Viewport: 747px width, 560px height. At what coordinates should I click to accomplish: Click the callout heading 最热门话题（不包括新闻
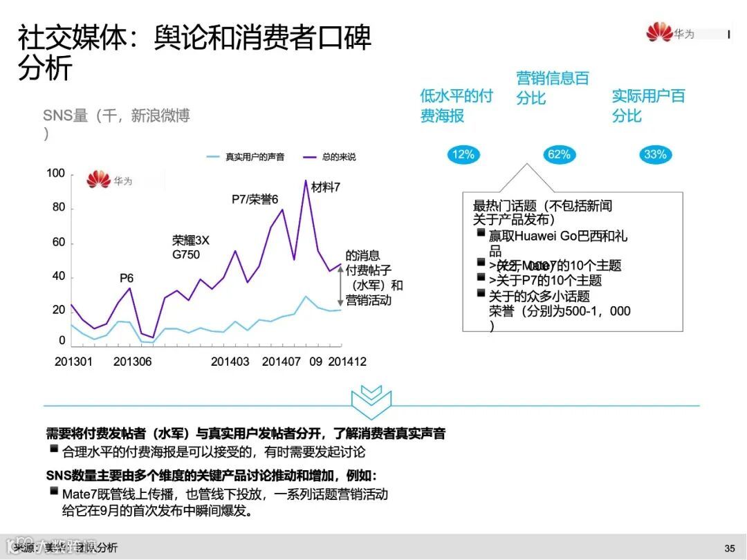[x=542, y=206]
